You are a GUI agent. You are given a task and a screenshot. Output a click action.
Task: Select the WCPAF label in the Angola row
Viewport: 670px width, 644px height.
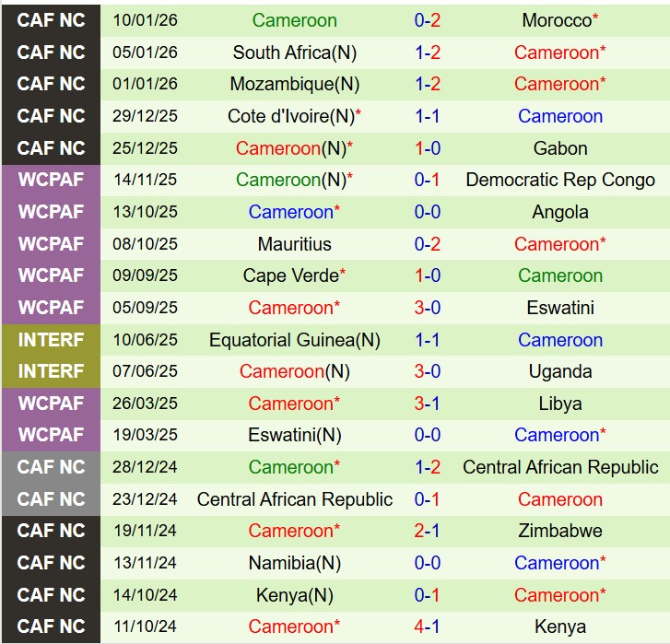[51, 212]
